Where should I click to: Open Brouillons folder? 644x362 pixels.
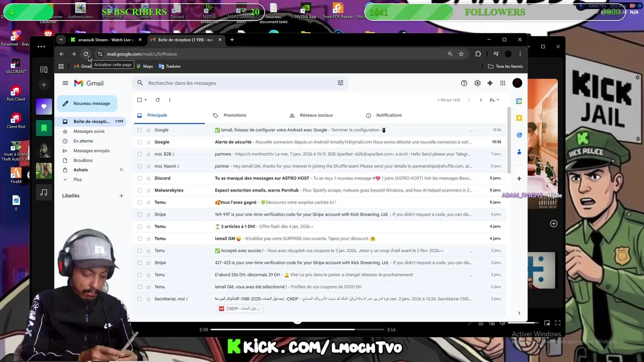(x=83, y=160)
